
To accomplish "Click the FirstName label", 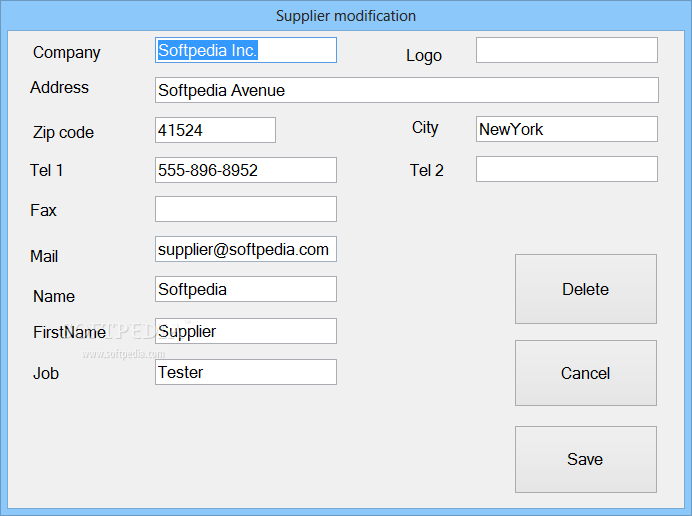I will pos(69,332).
